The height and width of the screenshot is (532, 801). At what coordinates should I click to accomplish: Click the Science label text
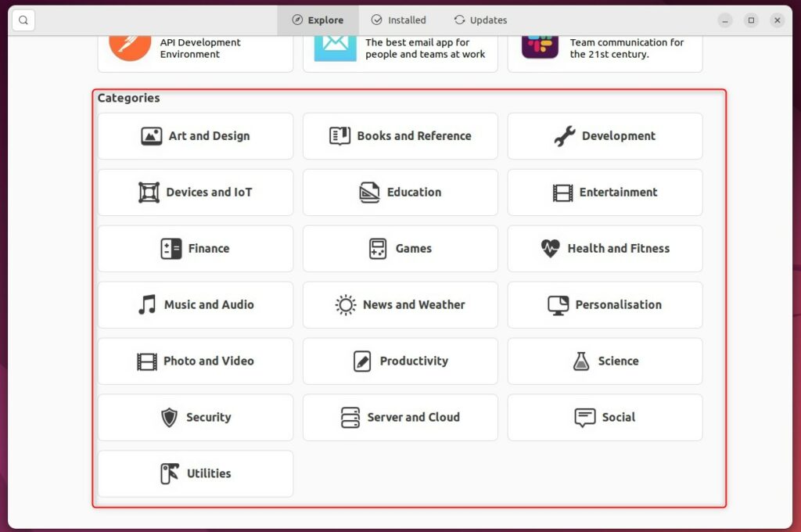(x=618, y=361)
